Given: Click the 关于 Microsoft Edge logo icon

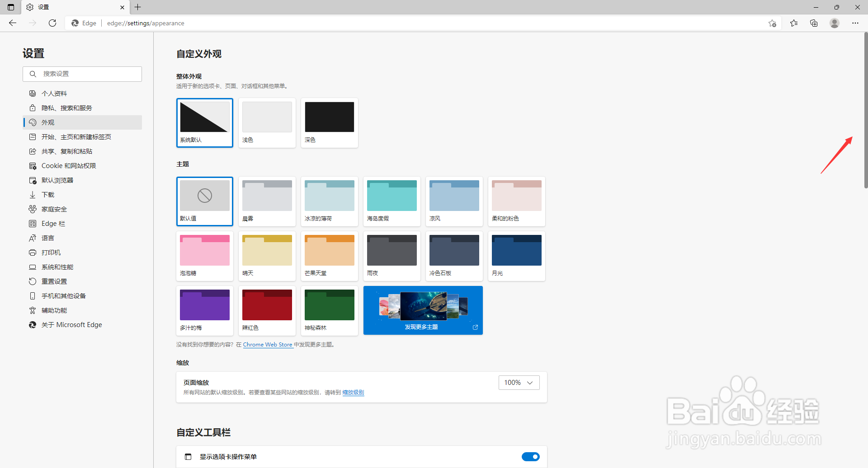Looking at the screenshot, I should point(33,325).
